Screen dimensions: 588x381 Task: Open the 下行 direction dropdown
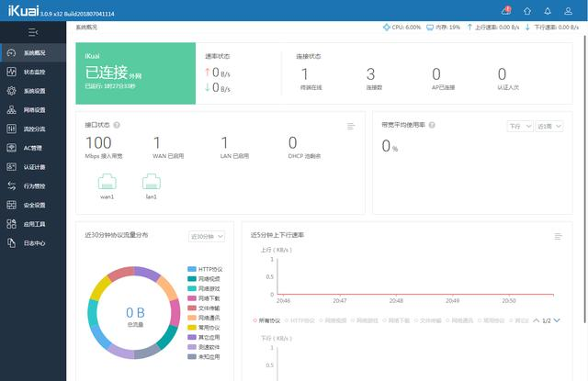pyautogui.click(x=519, y=126)
